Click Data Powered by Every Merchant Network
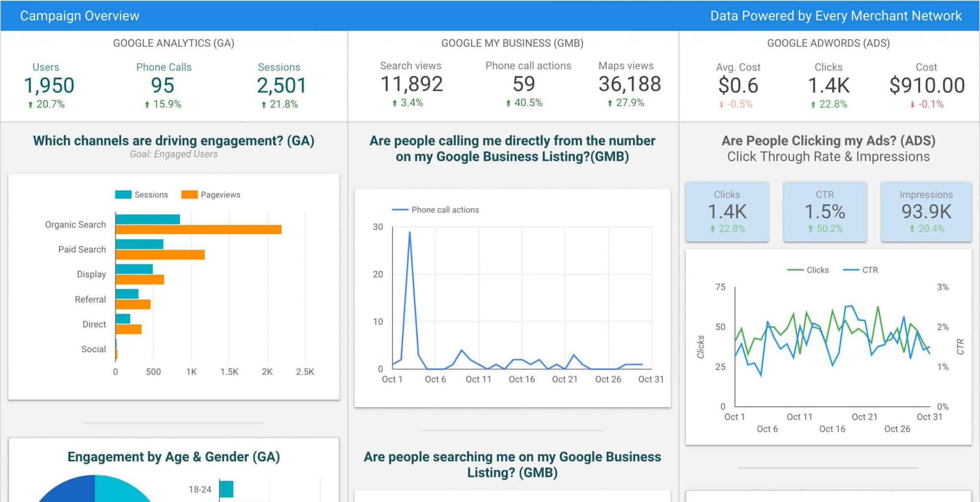 836,16
